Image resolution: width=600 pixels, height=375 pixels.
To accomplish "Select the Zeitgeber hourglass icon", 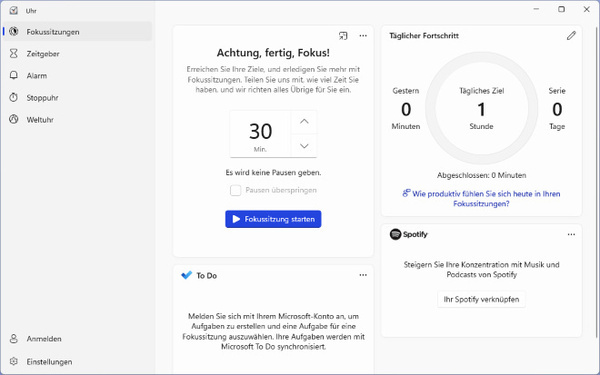I will (14, 53).
